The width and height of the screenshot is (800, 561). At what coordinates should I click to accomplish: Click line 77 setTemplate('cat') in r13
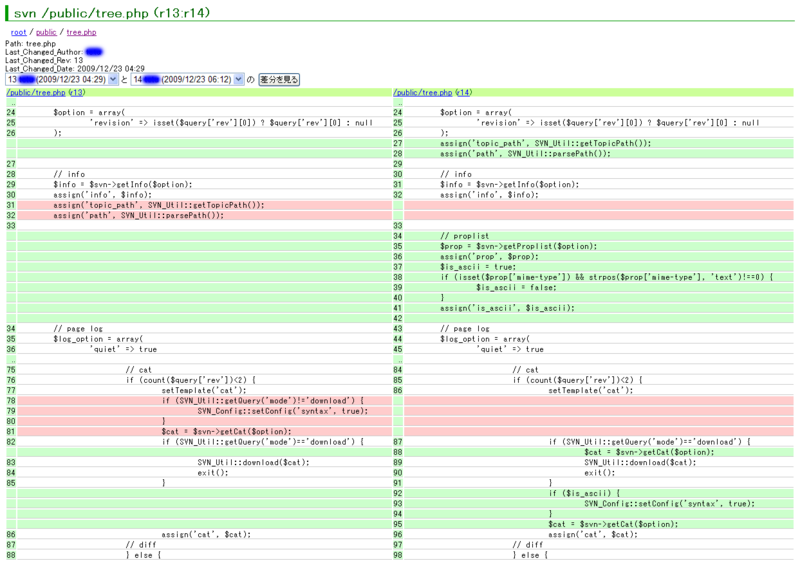point(204,391)
